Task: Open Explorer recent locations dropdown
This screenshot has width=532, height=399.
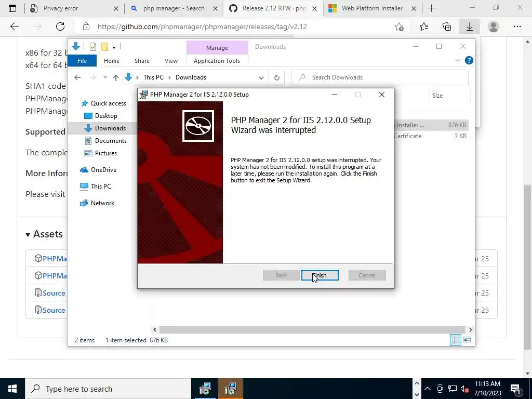Action: [x=105, y=77]
